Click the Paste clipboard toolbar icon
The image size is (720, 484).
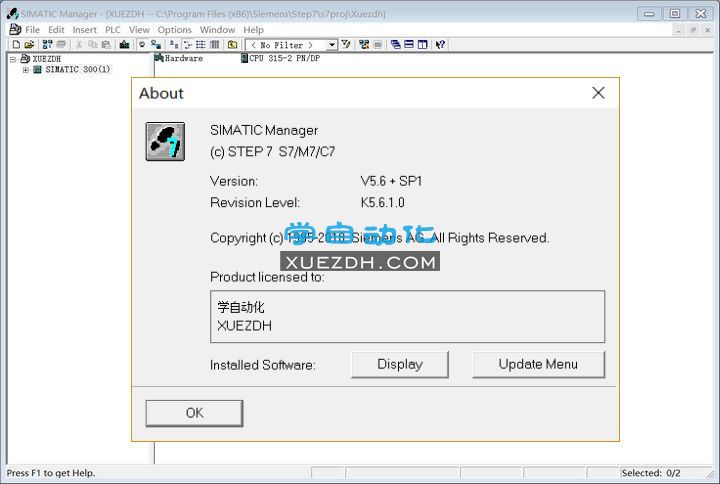106,45
